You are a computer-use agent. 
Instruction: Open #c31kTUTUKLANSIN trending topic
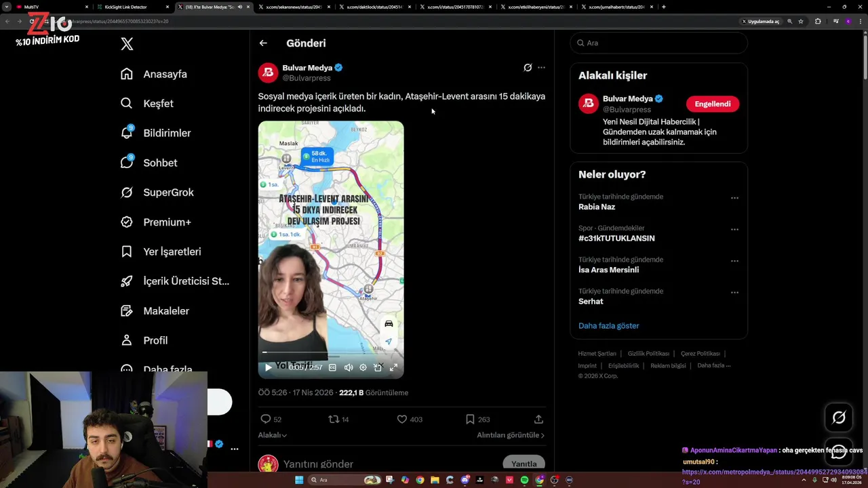tap(616, 239)
